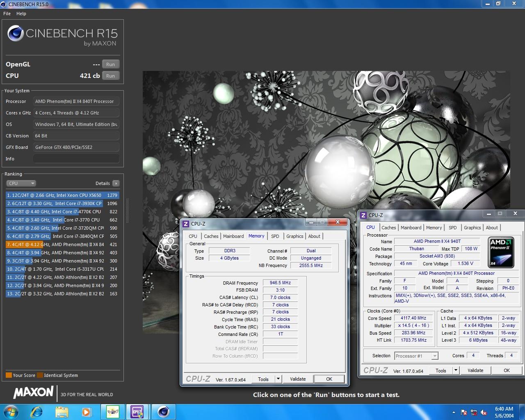
Task: Click the Details arrow button in Ranking
Action: tap(116, 183)
